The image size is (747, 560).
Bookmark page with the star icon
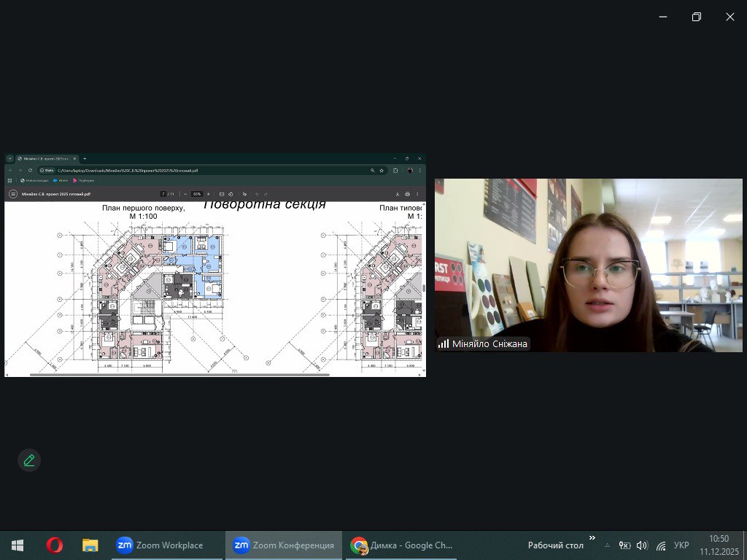point(382,171)
